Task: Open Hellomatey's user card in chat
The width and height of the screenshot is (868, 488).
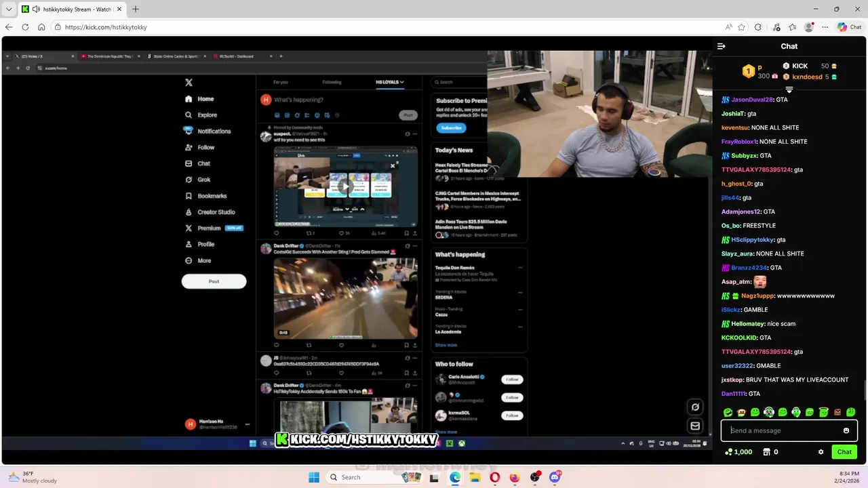Action: click(x=747, y=324)
